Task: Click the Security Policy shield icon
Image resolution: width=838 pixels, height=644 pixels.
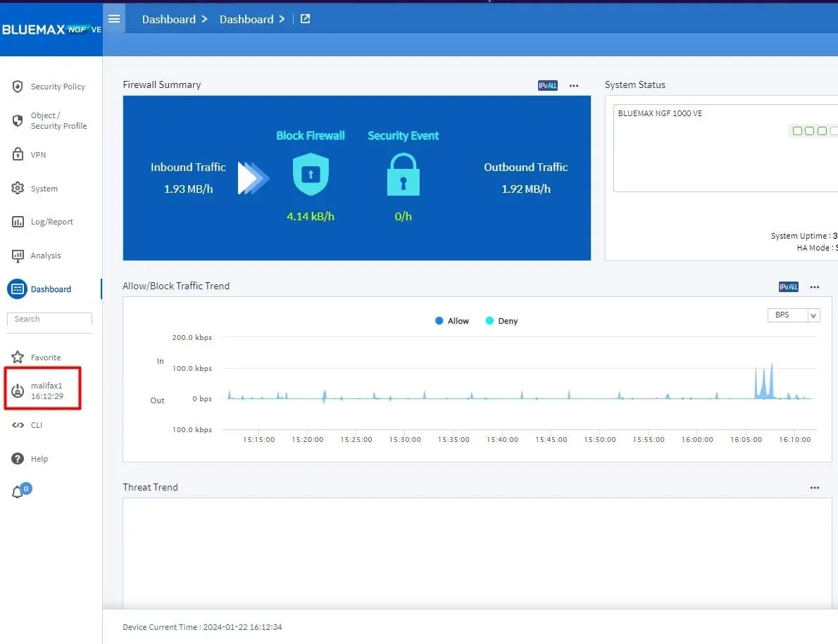Action: coord(18,87)
